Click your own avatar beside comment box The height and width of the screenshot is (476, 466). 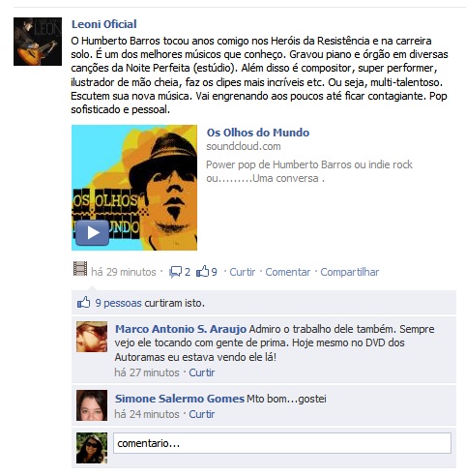(92, 448)
